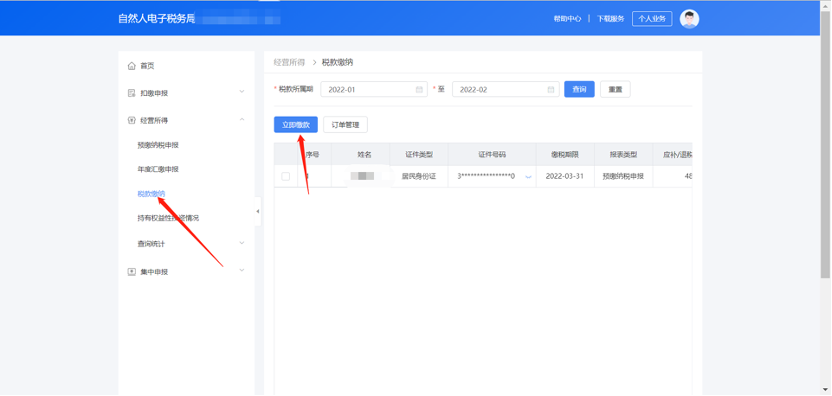Click the 自然人电子税务局 site title
The image size is (832, 396).
tap(157, 19)
